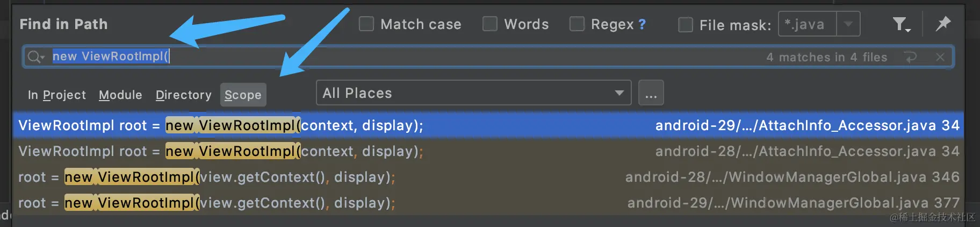Click the Scope tab
Viewport: 980px width, 227px height.
(x=243, y=95)
